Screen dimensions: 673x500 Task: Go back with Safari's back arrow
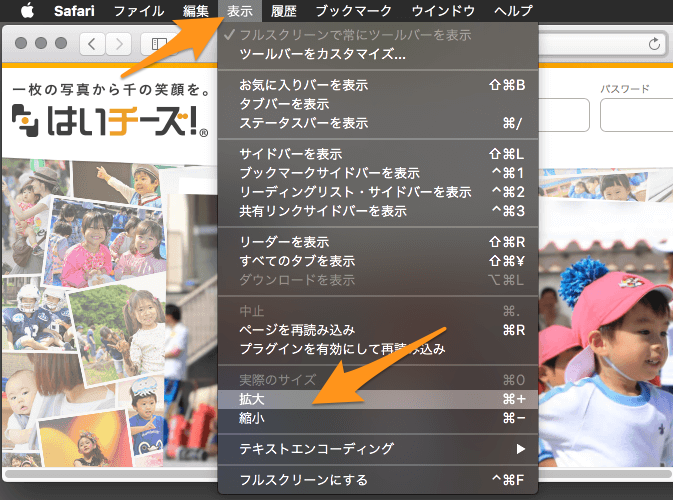click(92, 44)
